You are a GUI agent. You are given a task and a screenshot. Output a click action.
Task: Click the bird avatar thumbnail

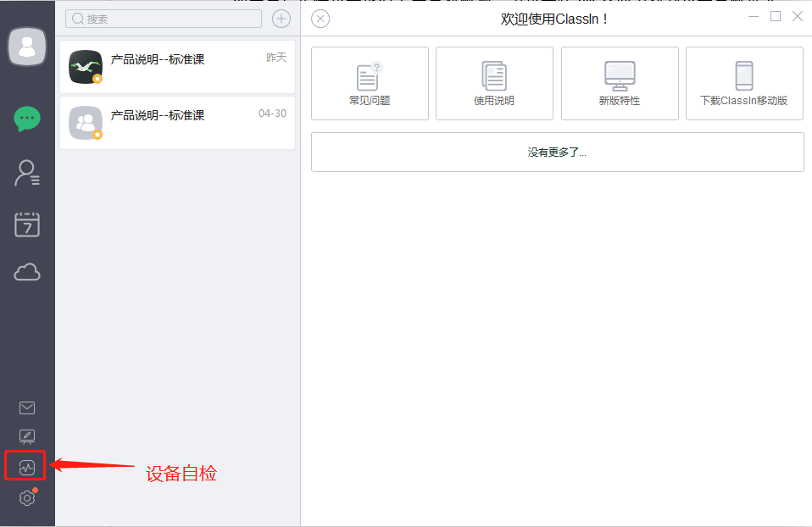86,67
